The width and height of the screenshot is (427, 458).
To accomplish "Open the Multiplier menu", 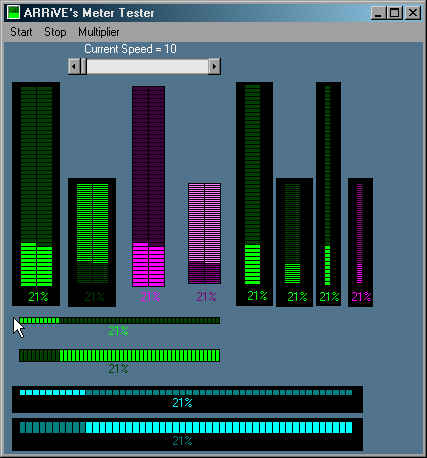I will click(99, 32).
